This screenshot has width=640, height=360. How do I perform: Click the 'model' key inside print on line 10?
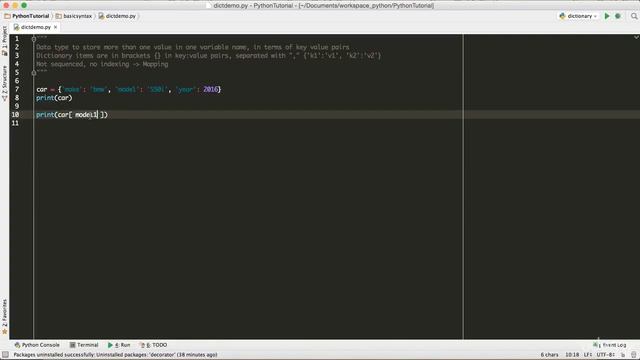point(86,115)
